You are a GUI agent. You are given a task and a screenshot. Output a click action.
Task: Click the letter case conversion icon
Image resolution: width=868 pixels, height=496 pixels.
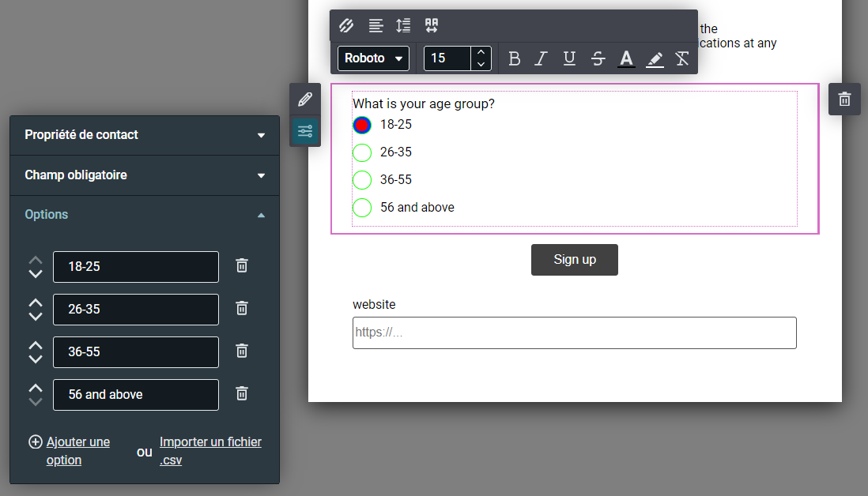432,25
